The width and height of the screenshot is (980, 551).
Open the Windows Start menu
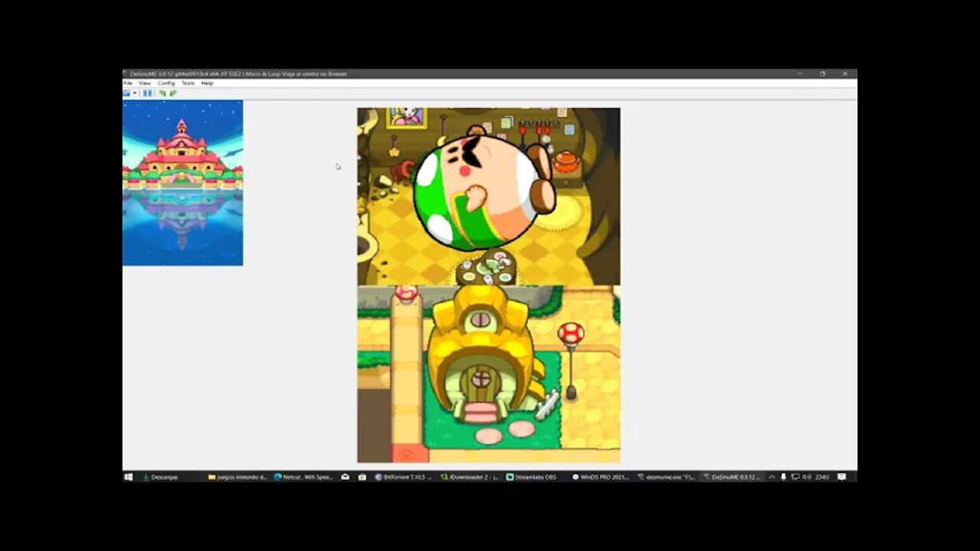(x=129, y=477)
